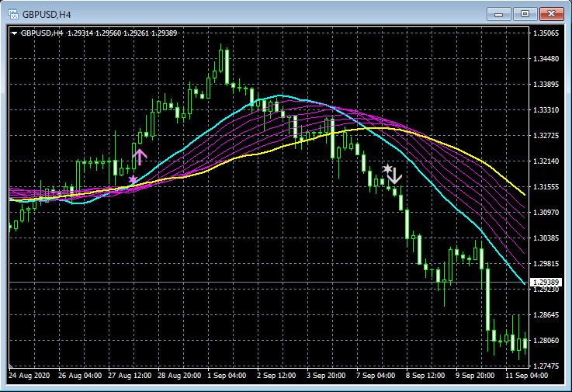572x392 pixels.
Task: Click the 1.34480 price scale label
Action: click(546, 59)
